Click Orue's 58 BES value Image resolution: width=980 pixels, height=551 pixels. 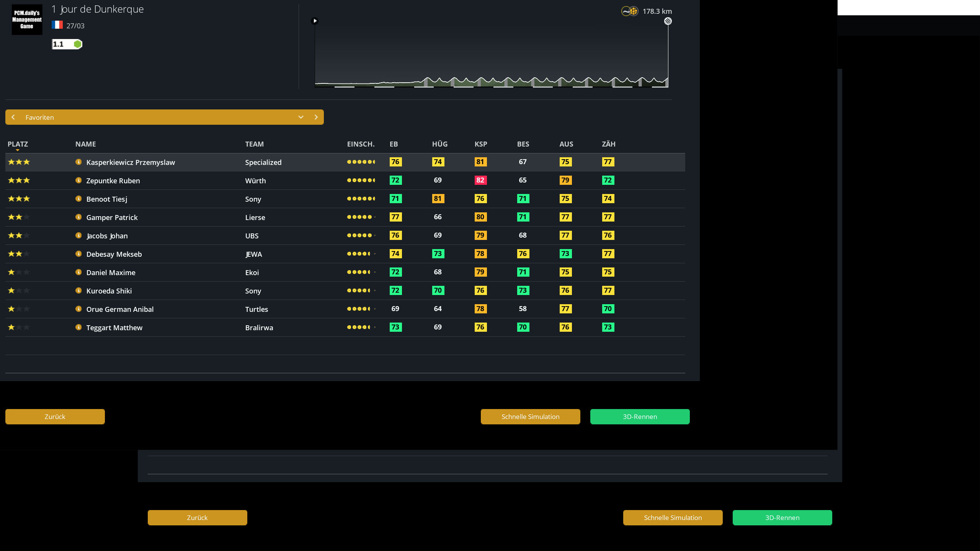pos(523,309)
